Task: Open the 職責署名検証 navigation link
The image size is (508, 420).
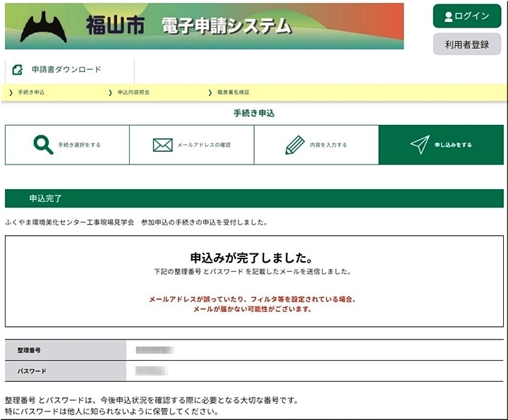Action: point(233,92)
